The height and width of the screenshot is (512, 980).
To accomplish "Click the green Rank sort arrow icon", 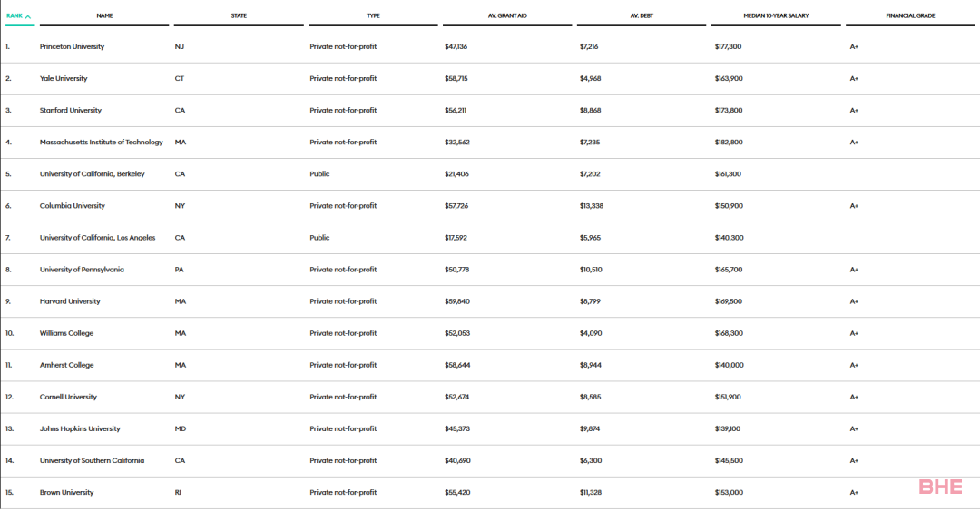I will (x=28, y=16).
